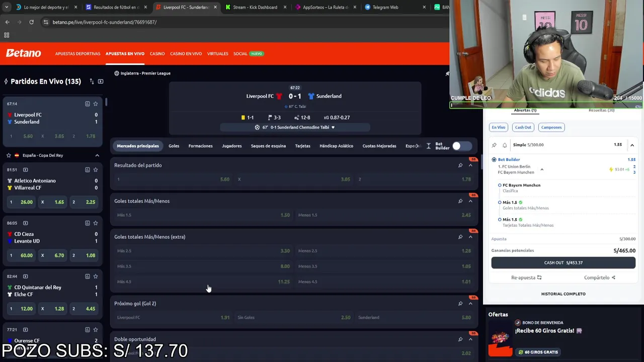Collapse the FC Union Berlin match selections
This screenshot has width=644, height=362.
pos(542,169)
